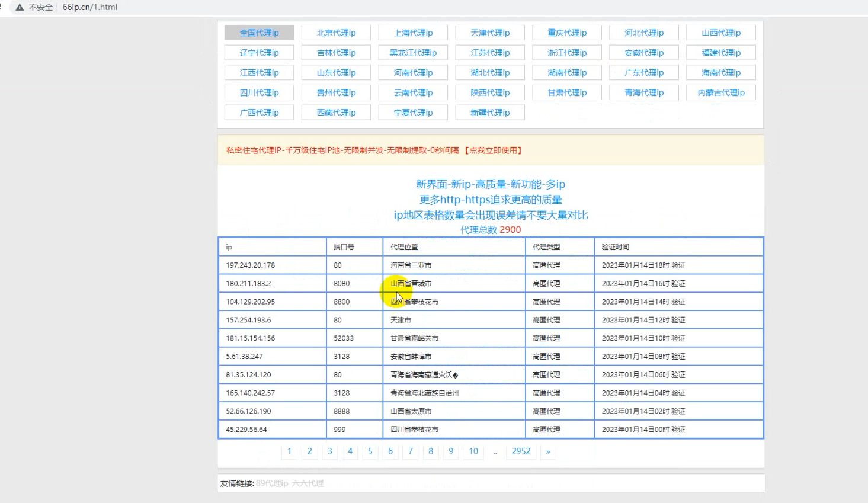
Task: Choose the 河南代理ip region
Action: pyautogui.click(x=413, y=72)
